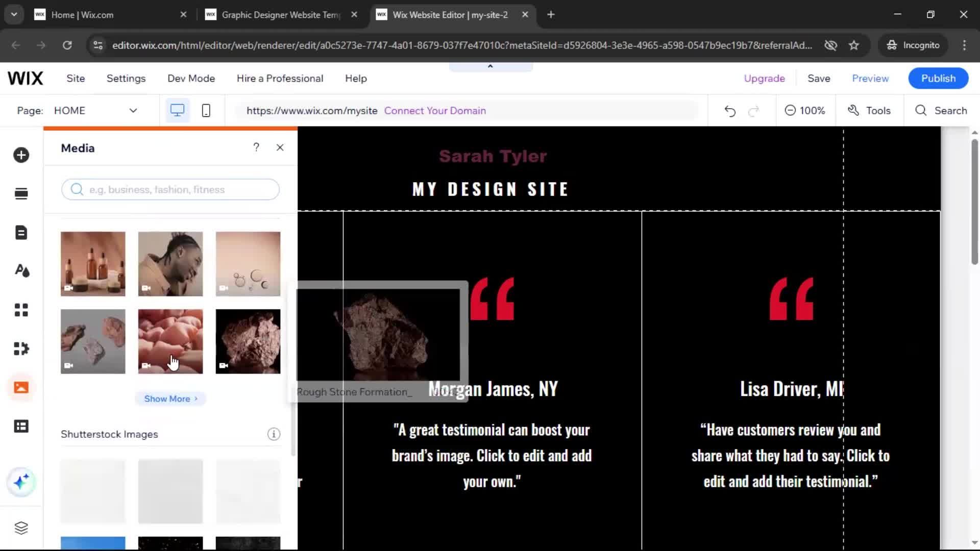980x551 pixels.
Task: Click the media search input field
Action: point(170,190)
